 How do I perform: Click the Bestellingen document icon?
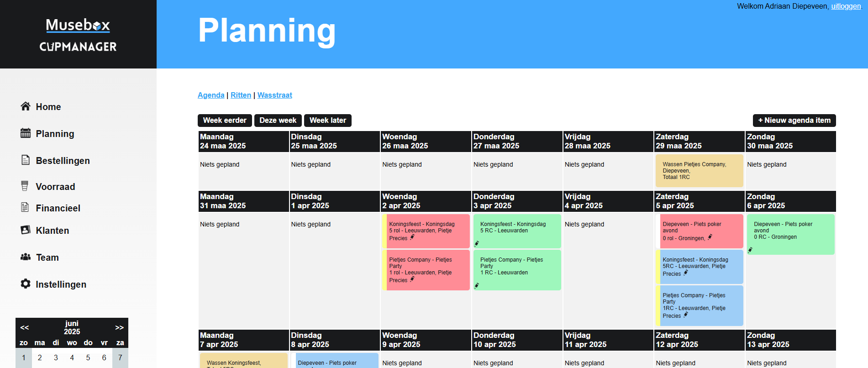pyautogui.click(x=26, y=160)
